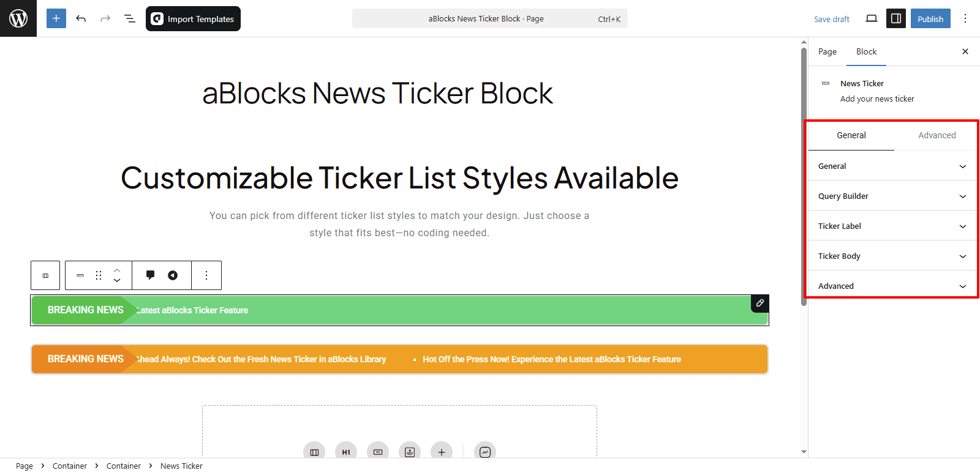Viewport: 980px width, 473px height.
Task: Select the green BREAKING NEWS label
Action: 85,310
